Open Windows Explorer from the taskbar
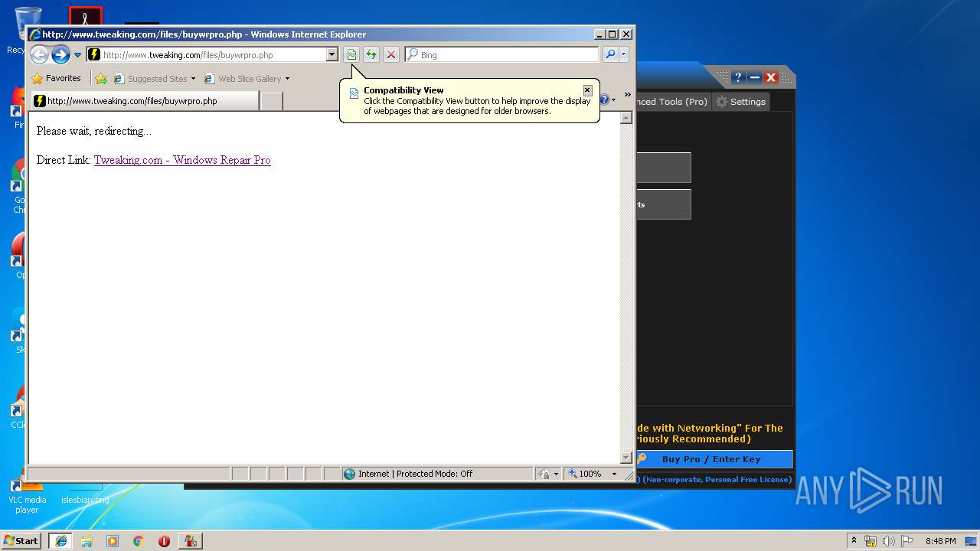The image size is (980, 551). (x=87, y=541)
